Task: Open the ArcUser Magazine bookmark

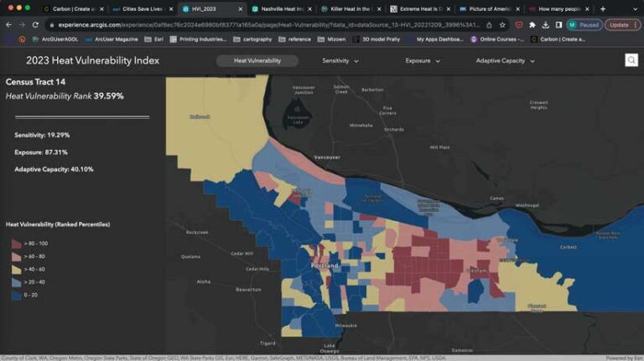Action: tap(112, 39)
